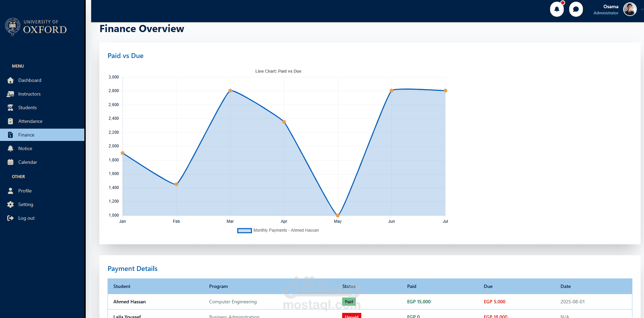Viewport: 644px width, 318px height.
Task: Click the Dashboard home icon
Action: pos(11,80)
